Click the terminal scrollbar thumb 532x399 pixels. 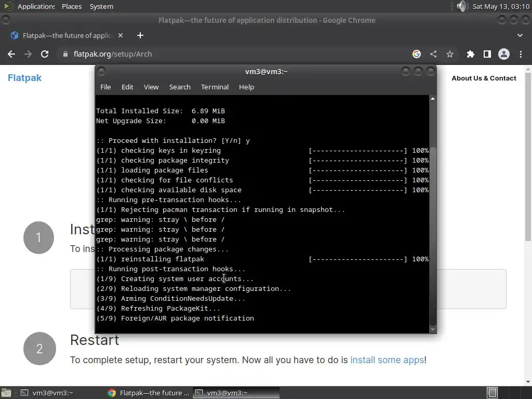(x=433, y=236)
